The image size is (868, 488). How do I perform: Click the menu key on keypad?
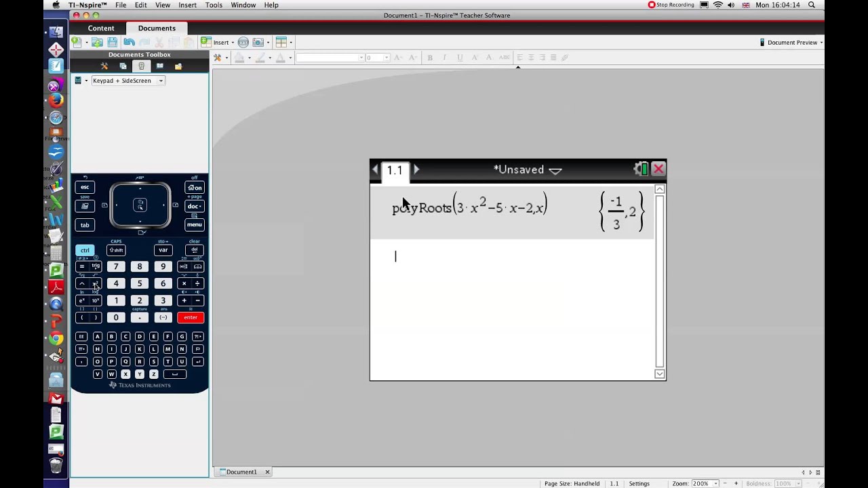pos(195,224)
